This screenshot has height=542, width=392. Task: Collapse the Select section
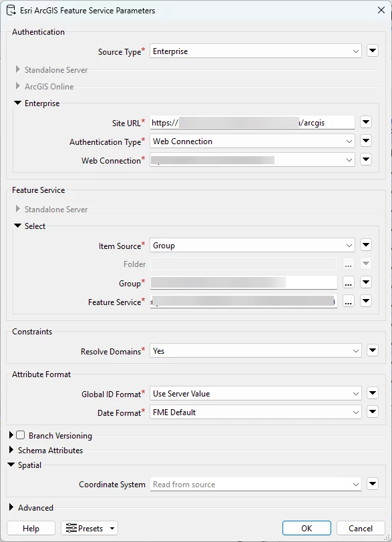[17, 226]
